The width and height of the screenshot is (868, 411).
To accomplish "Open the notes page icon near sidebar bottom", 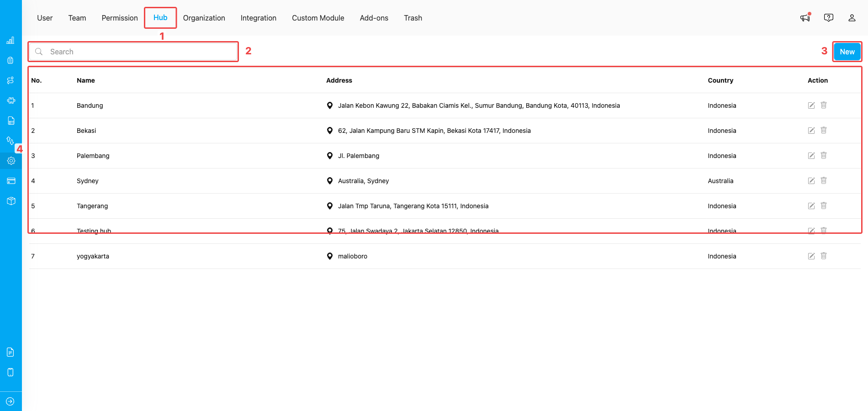I will pyautogui.click(x=11, y=352).
